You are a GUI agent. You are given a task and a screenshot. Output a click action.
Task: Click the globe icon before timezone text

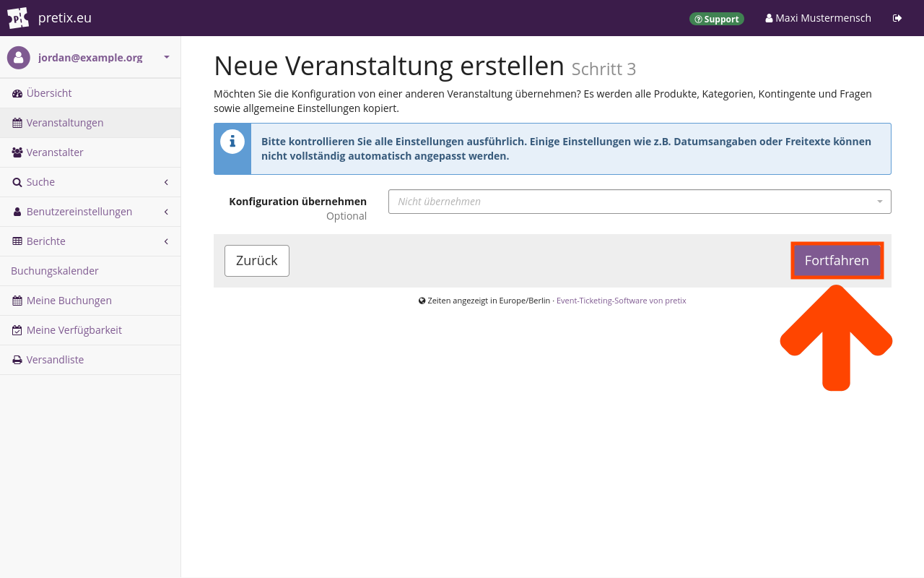point(422,301)
